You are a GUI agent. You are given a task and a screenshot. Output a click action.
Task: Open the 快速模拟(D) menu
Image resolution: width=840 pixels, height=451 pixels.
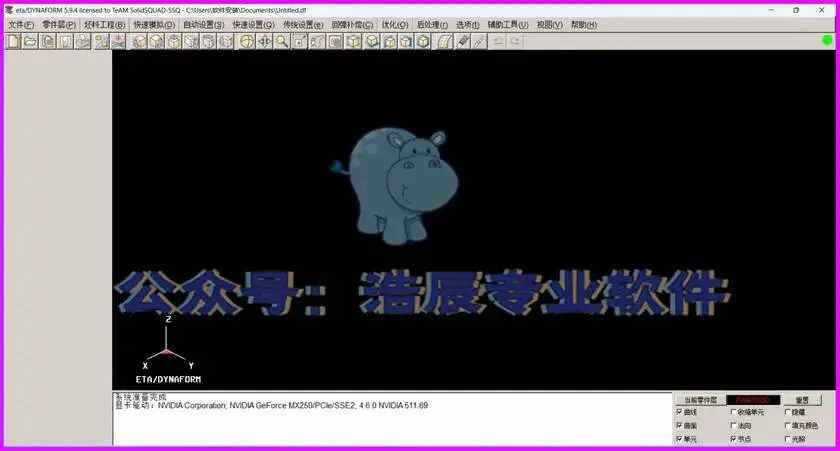point(154,25)
